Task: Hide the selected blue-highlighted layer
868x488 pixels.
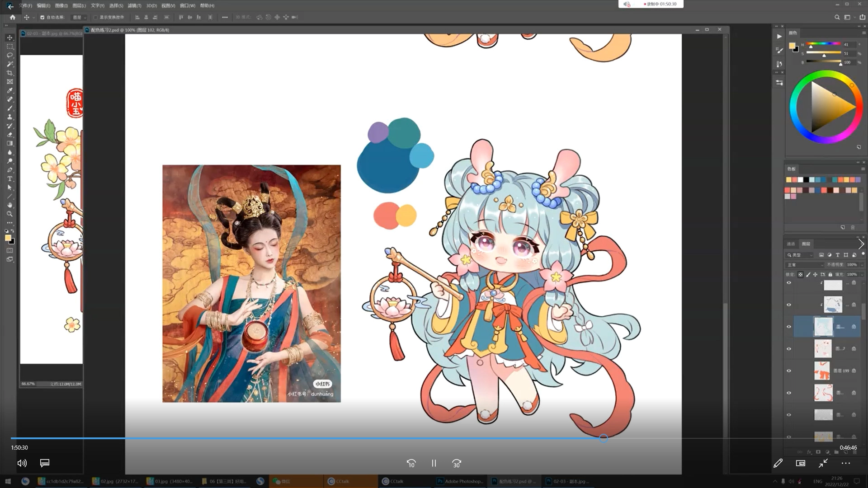Action: tap(789, 327)
